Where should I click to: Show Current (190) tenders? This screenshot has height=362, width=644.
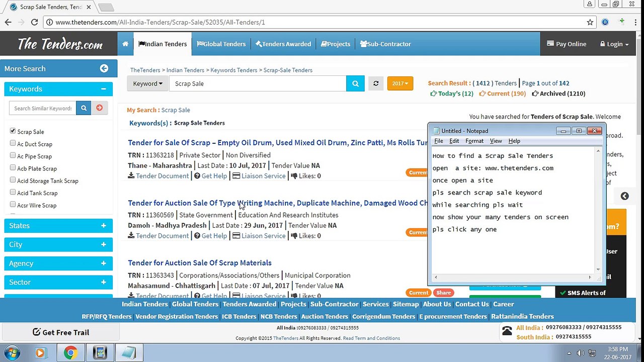click(503, 94)
